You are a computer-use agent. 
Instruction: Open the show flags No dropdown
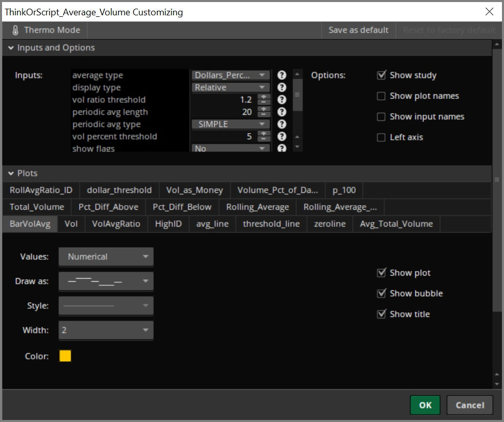231,148
